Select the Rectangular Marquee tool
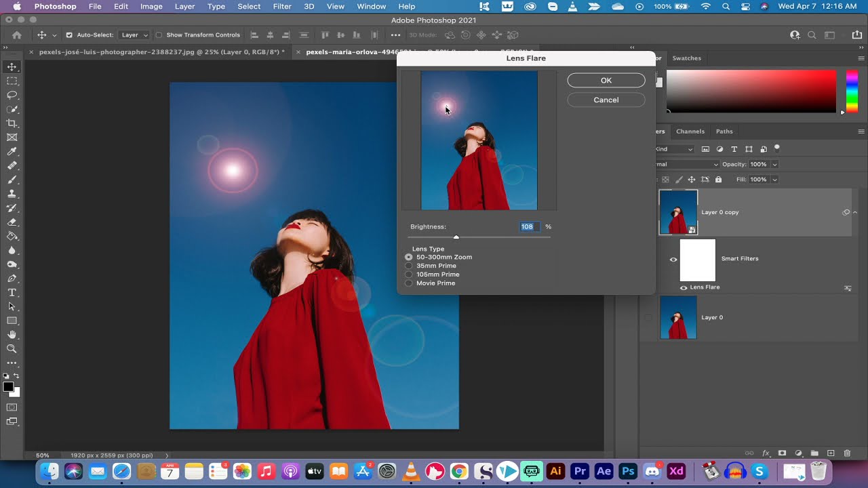 [x=12, y=81]
